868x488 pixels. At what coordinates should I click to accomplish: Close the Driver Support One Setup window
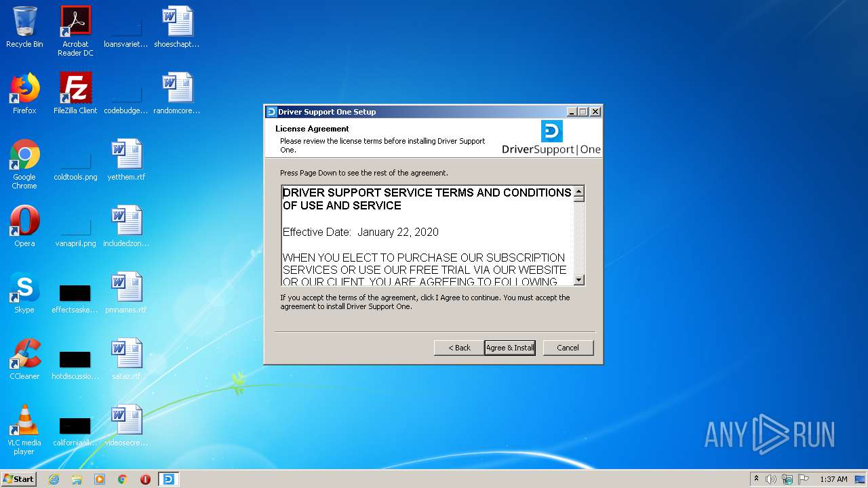tap(595, 112)
